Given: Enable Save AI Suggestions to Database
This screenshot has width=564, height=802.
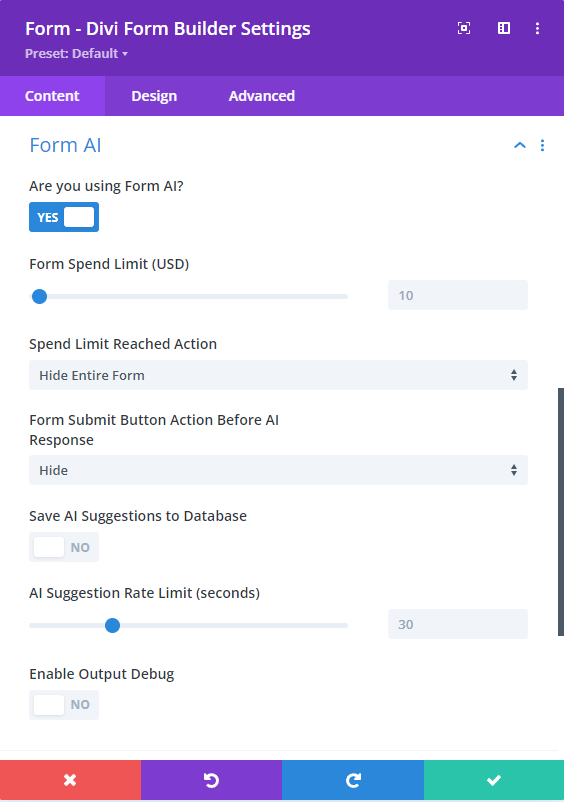Looking at the screenshot, I should 64,547.
